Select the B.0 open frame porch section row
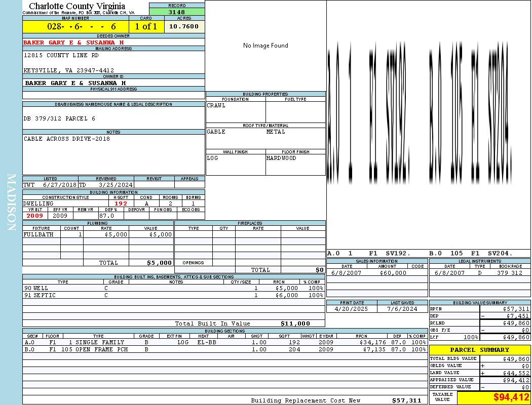 pyautogui.click(x=224, y=349)
